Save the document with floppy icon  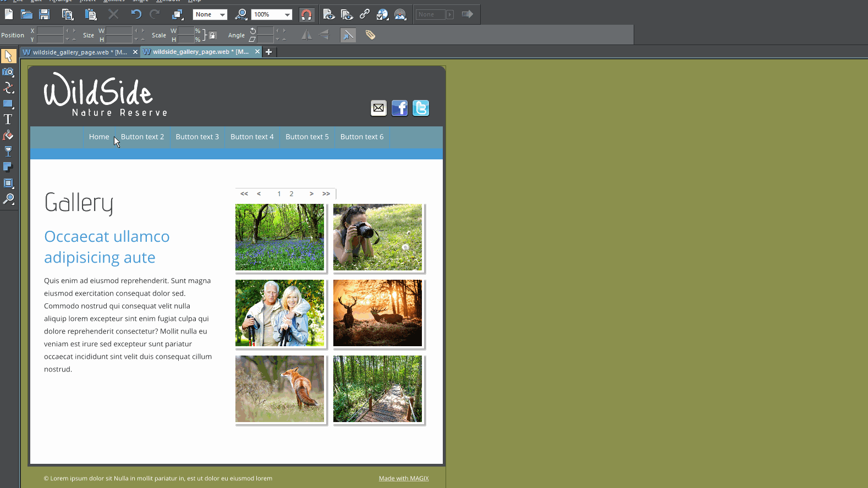point(45,14)
